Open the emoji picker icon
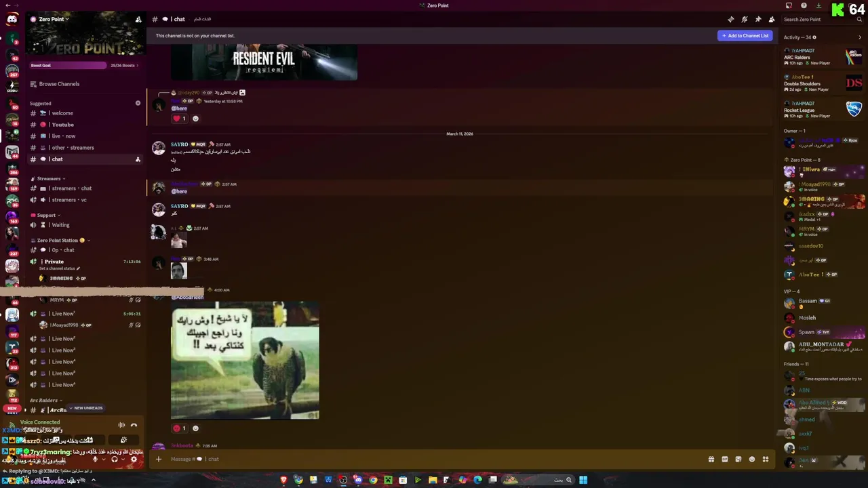This screenshot has width=868, height=488. coord(751,459)
